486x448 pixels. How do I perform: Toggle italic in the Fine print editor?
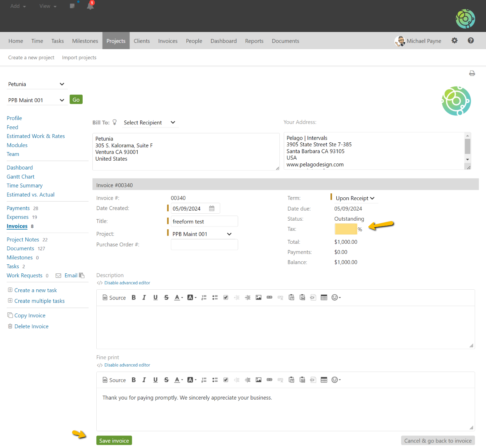144,380
